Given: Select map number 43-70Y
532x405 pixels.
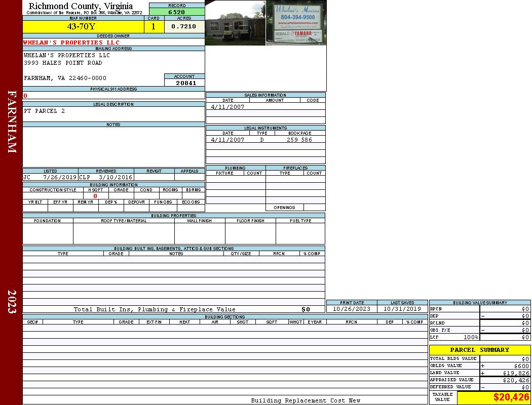Looking at the screenshot, I should [82, 26].
